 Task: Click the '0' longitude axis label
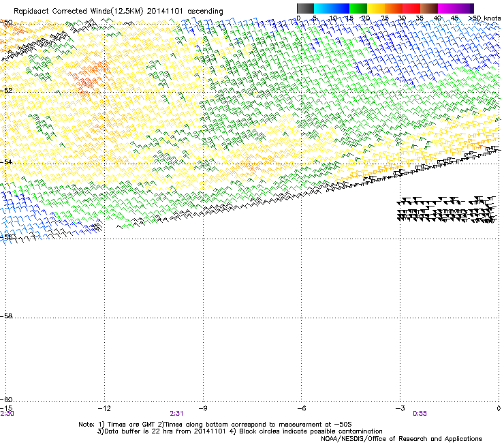click(x=499, y=408)
